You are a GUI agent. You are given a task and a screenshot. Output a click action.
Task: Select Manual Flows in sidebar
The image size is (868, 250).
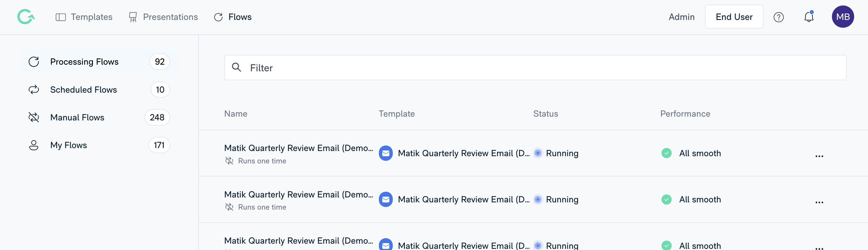click(99, 117)
